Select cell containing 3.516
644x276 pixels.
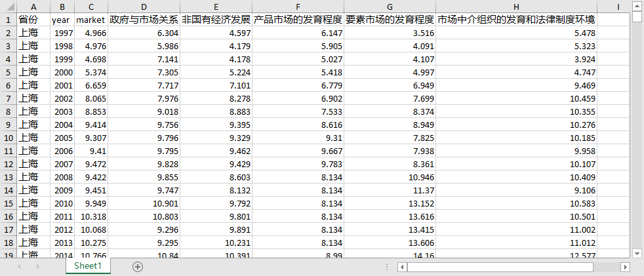click(390, 33)
